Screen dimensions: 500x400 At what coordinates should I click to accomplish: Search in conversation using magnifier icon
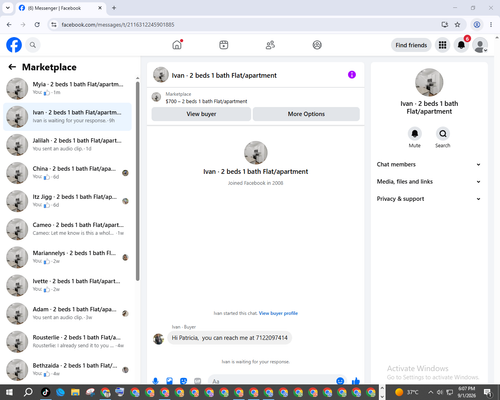[443, 134]
